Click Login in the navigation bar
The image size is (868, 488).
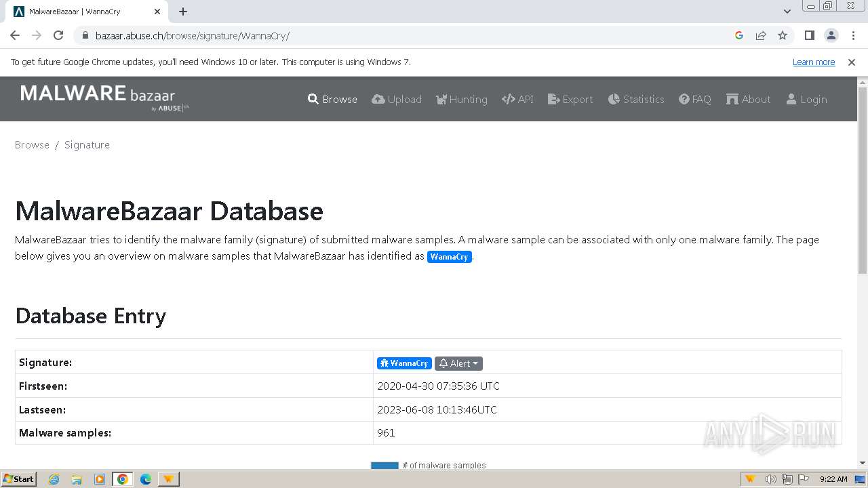point(806,99)
